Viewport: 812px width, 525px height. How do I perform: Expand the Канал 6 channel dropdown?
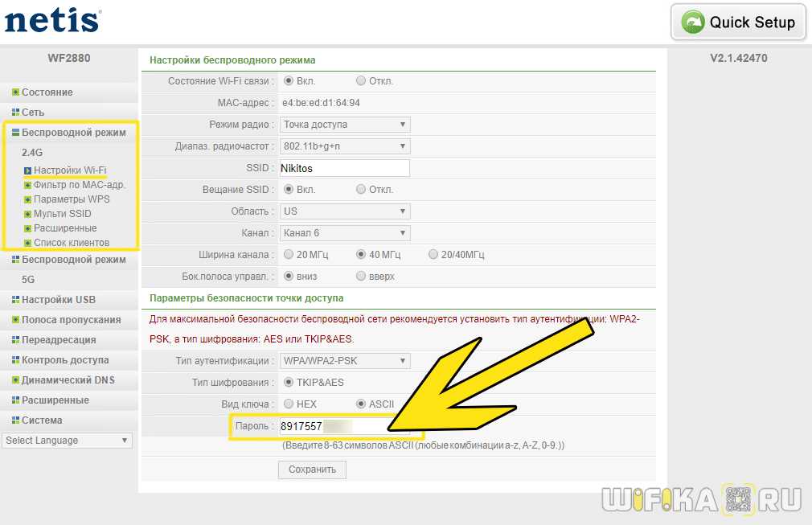tap(345, 233)
